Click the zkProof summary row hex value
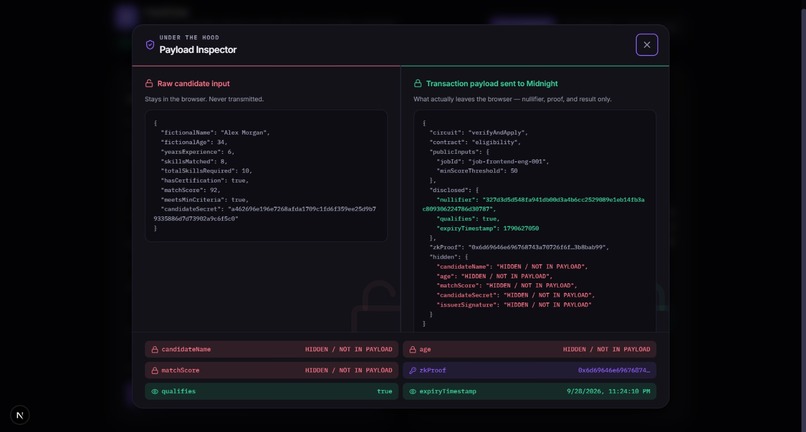The height and width of the screenshot is (432, 806). click(614, 370)
